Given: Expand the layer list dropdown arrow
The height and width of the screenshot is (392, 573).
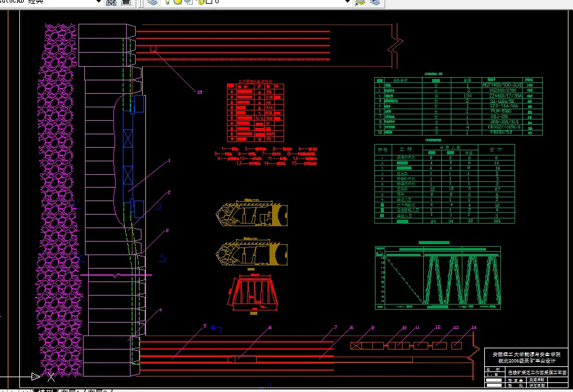Looking at the screenshot, I should pyautogui.click(x=348, y=2).
